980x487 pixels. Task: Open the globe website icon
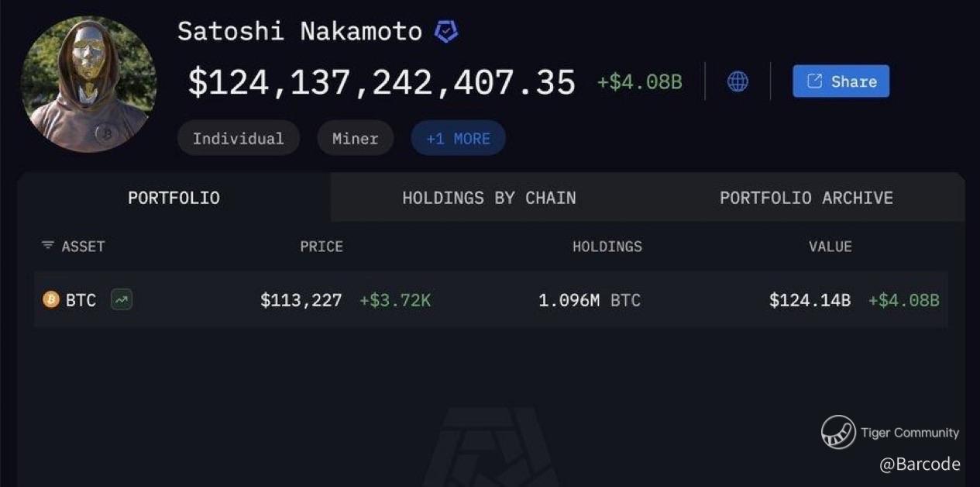pos(738,81)
